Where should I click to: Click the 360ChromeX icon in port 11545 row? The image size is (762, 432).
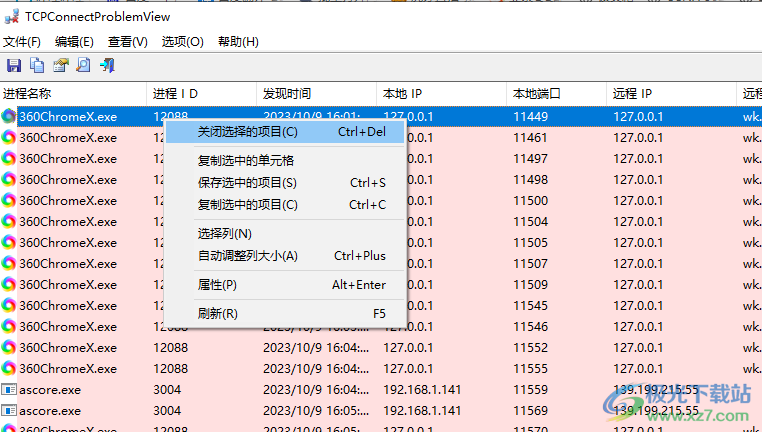(8, 305)
